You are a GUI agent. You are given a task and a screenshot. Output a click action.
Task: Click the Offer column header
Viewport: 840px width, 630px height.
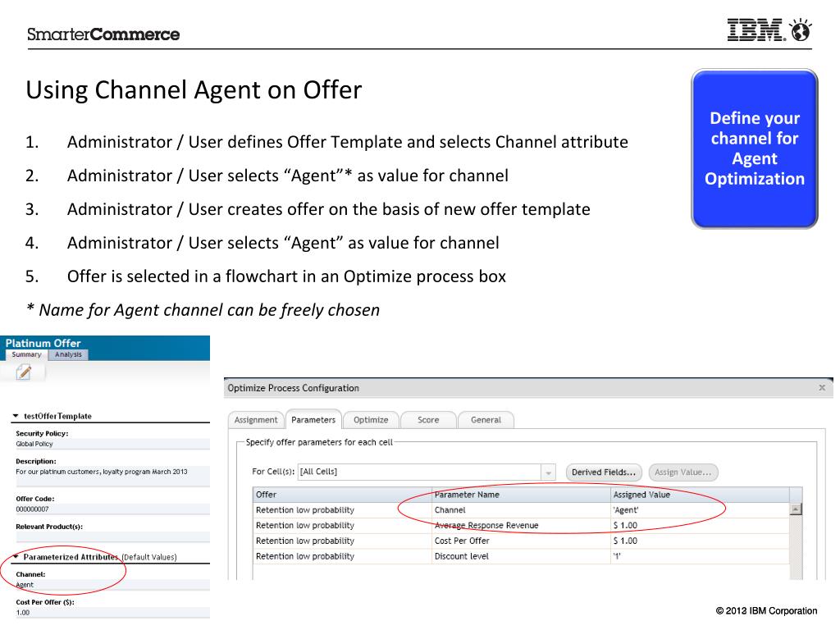(x=342, y=495)
